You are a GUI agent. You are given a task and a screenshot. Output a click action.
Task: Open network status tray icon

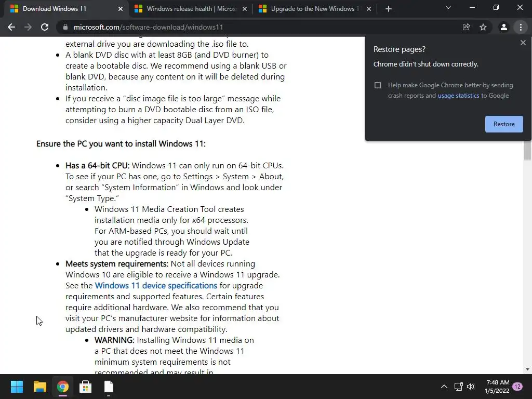tap(458, 387)
